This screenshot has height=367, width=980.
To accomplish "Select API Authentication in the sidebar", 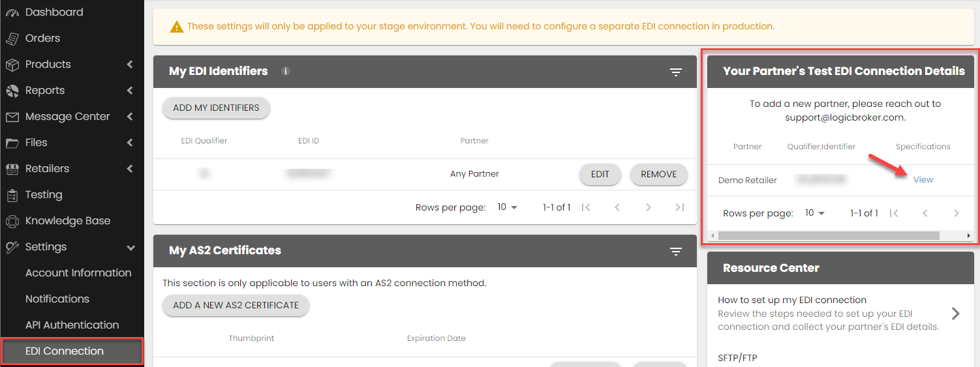I will (72, 325).
